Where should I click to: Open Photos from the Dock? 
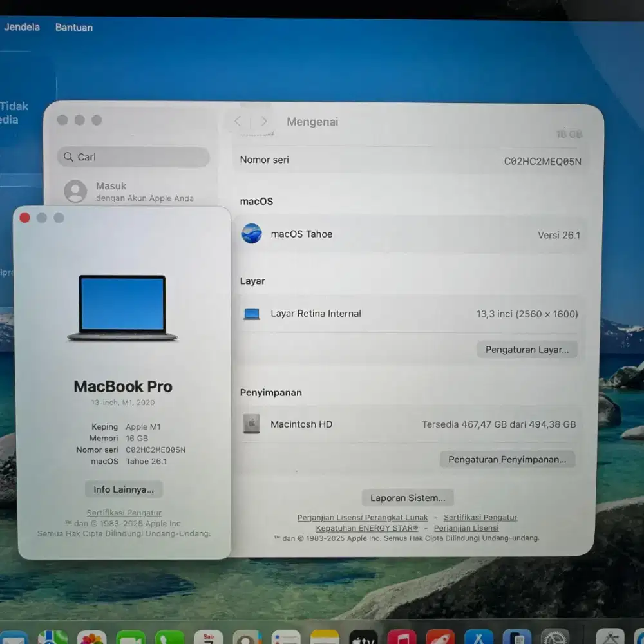(x=93, y=640)
